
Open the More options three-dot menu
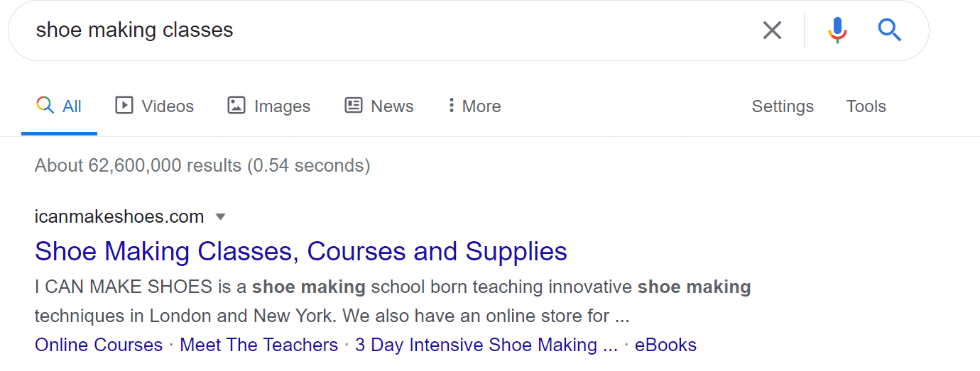click(474, 106)
